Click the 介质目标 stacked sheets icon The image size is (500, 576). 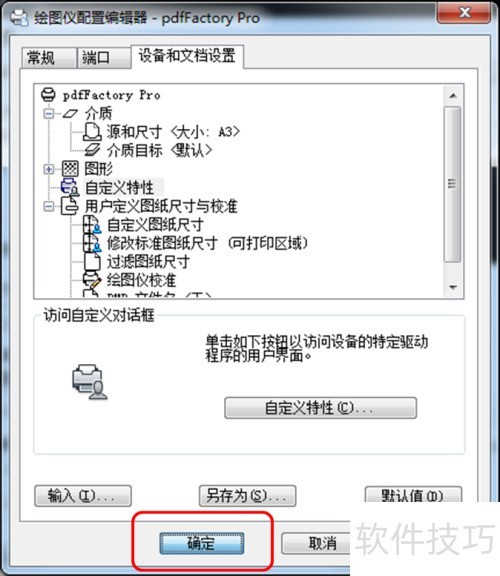click(92, 150)
